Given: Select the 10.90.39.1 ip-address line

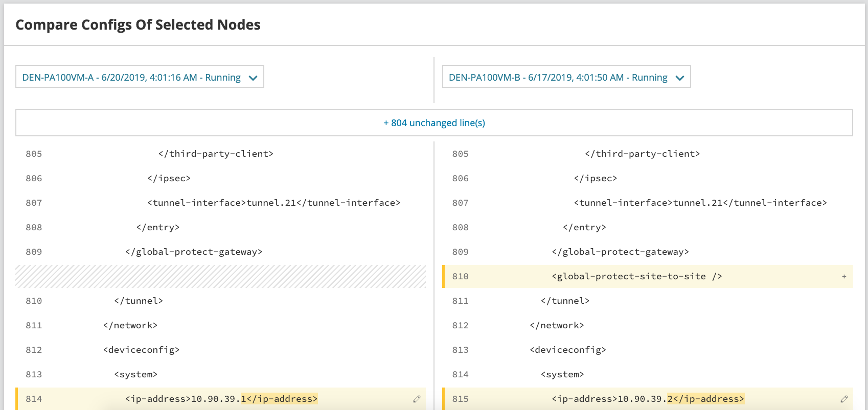Looking at the screenshot, I should coord(221,399).
